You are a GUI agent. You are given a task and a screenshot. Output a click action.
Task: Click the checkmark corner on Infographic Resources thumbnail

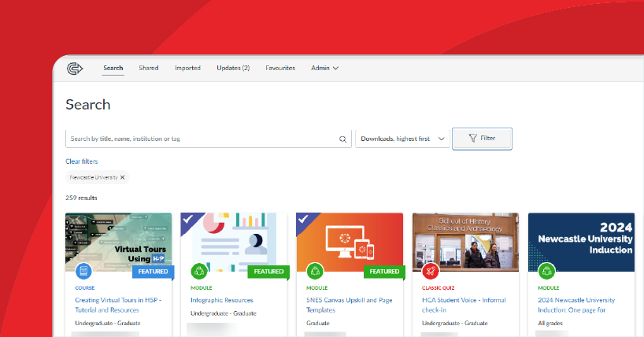click(189, 220)
